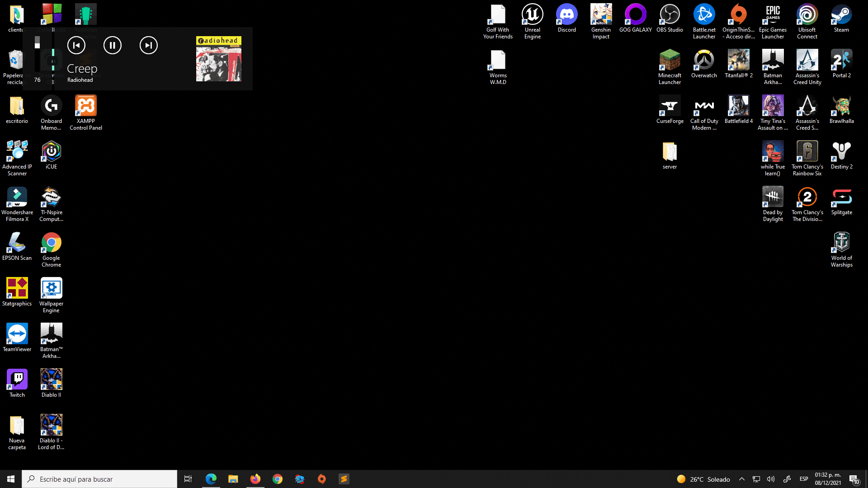Image resolution: width=868 pixels, height=488 pixels.
Task: Open the Google Chrome desktop shortcut
Action: [x=52, y=249]
